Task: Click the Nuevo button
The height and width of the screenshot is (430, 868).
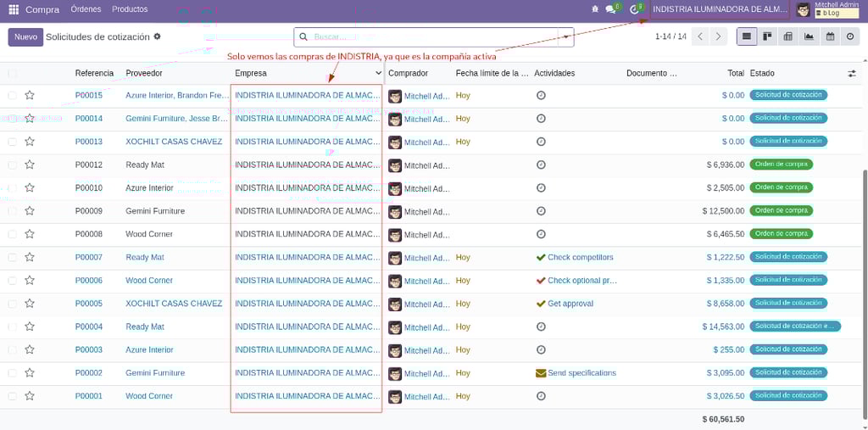Action: [25, 37]
